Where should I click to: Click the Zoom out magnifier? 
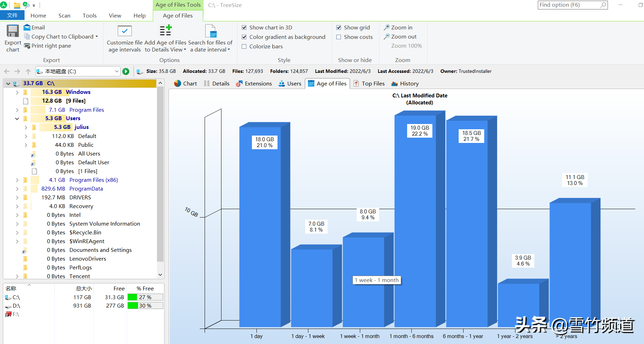[x=387, y=36]
